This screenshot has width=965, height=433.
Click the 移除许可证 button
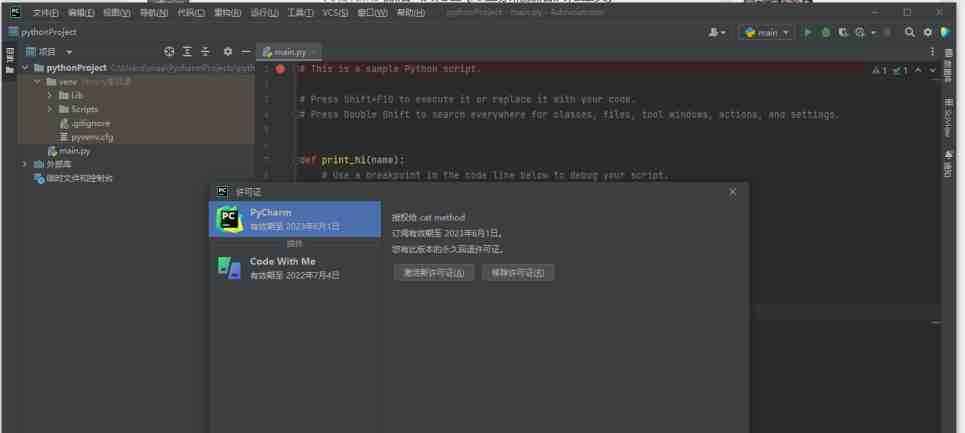(518, 272)
